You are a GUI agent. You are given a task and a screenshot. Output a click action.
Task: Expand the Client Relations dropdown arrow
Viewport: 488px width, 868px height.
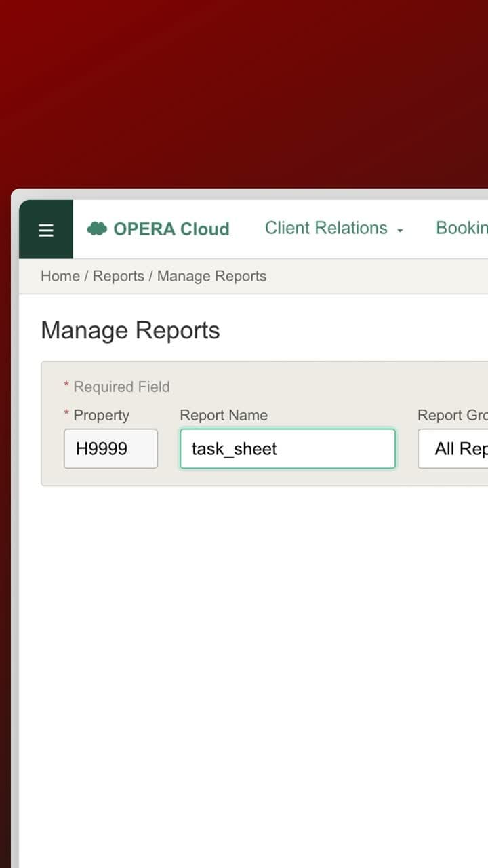point(400,231)
